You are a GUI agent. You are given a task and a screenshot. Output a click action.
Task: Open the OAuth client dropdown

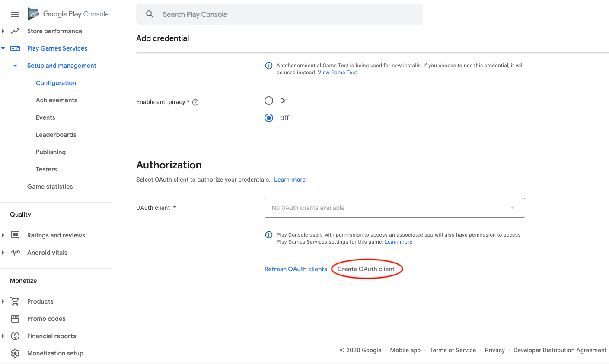(x=395, y=208)
